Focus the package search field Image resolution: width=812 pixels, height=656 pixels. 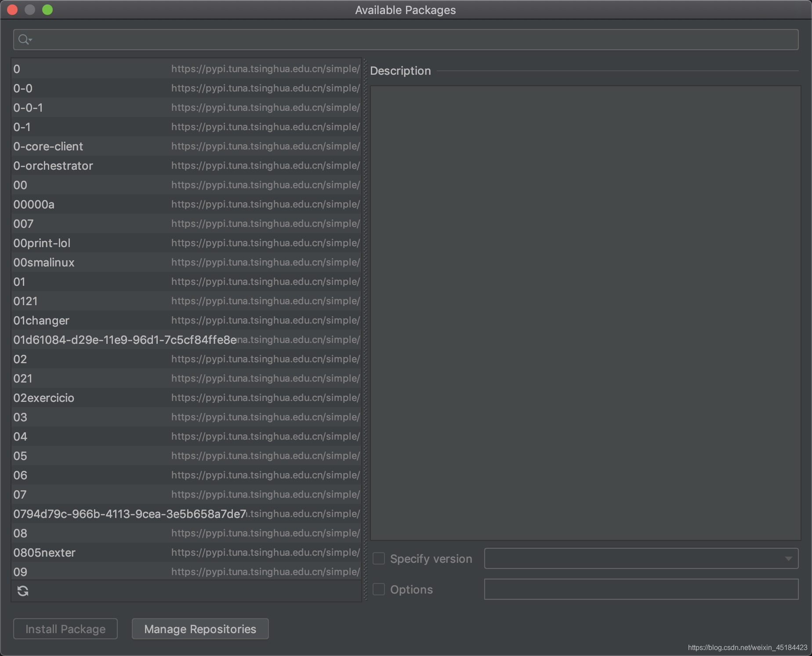[406, 40]
